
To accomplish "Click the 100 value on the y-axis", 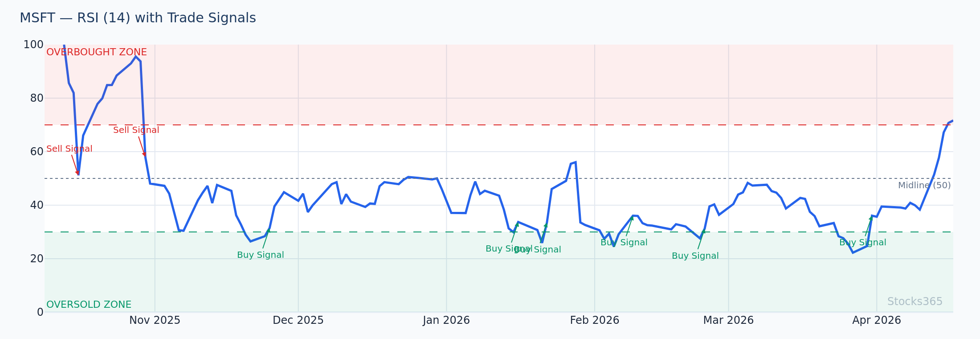I will click(33, 45).
